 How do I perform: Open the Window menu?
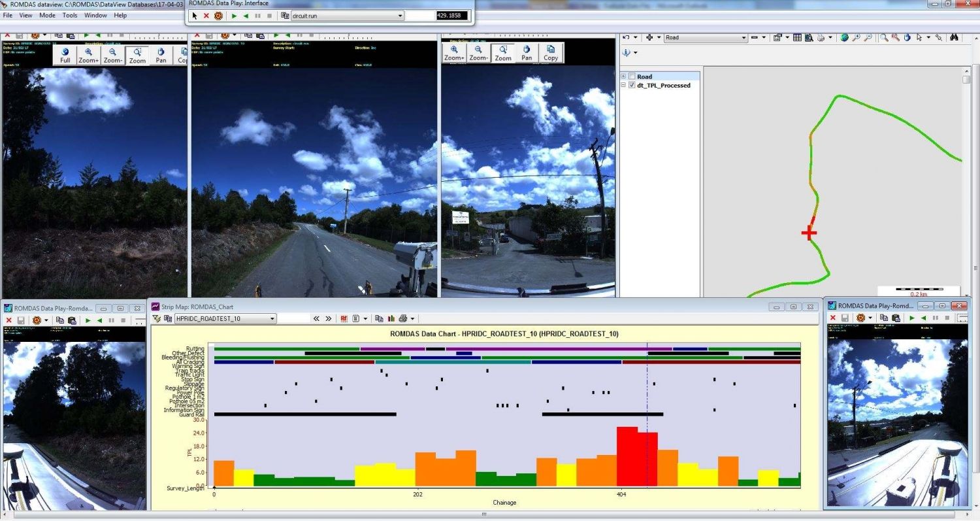95,15
